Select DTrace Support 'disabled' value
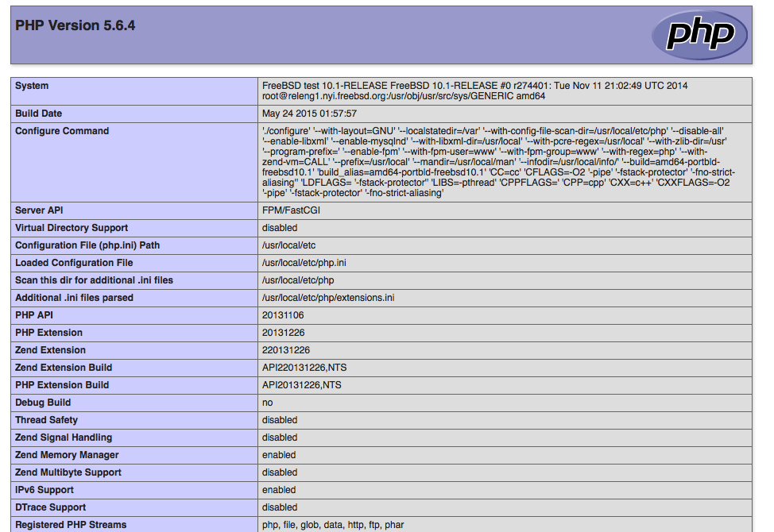Image resolution: width=774 pixels, height=532 pixels. coord(280,507)
